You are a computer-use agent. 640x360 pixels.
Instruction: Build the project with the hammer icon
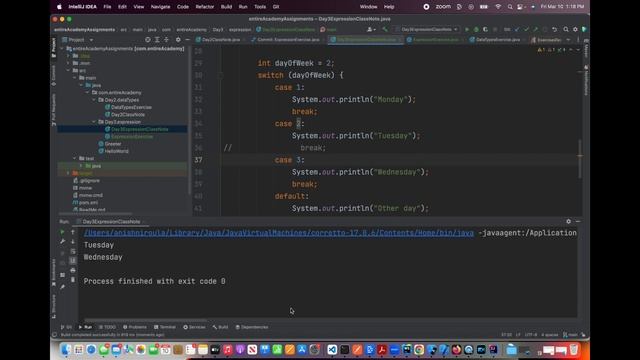coord(385,29)
